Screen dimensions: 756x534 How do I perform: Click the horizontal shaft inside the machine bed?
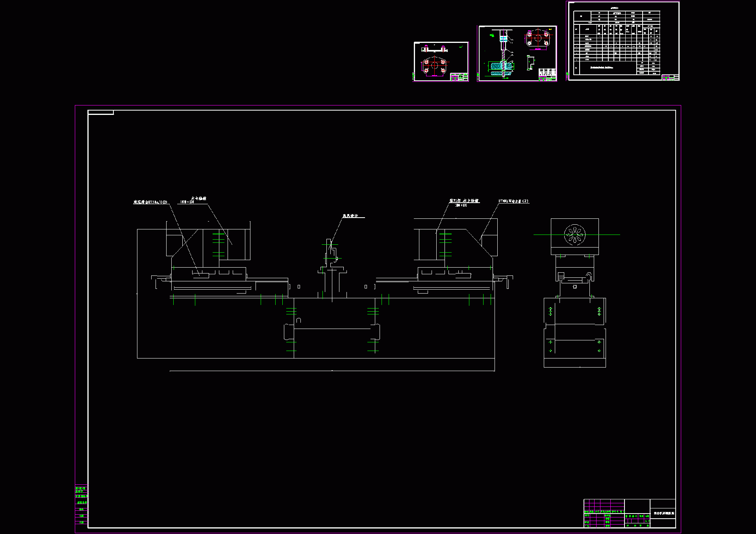coord(333,329)
